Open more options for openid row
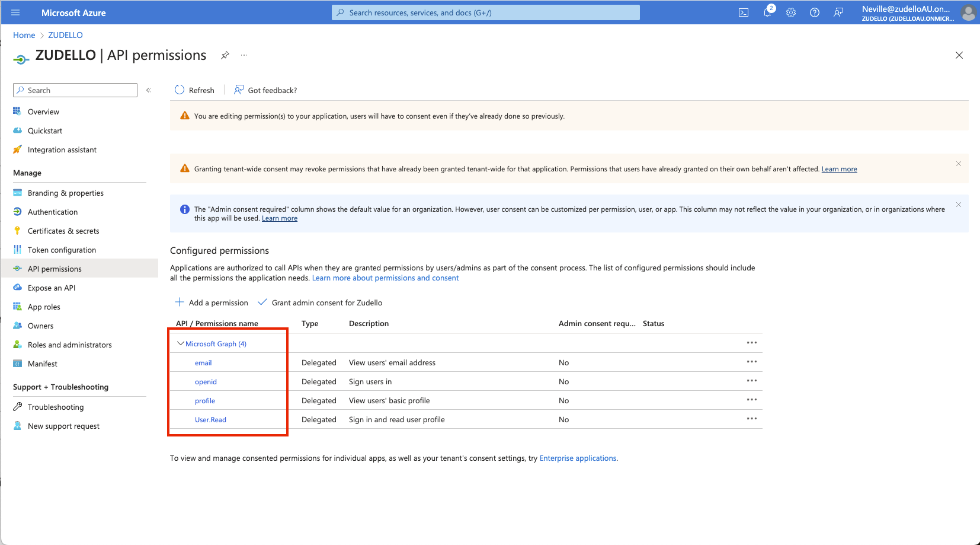This screenshot has height=545, width=980. [752, 381]
